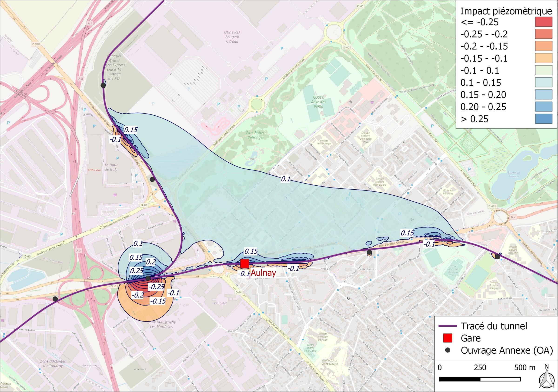Click the -0.25 contour label
The width and height of the screenshot is (558, 392).
pos(156,287)
